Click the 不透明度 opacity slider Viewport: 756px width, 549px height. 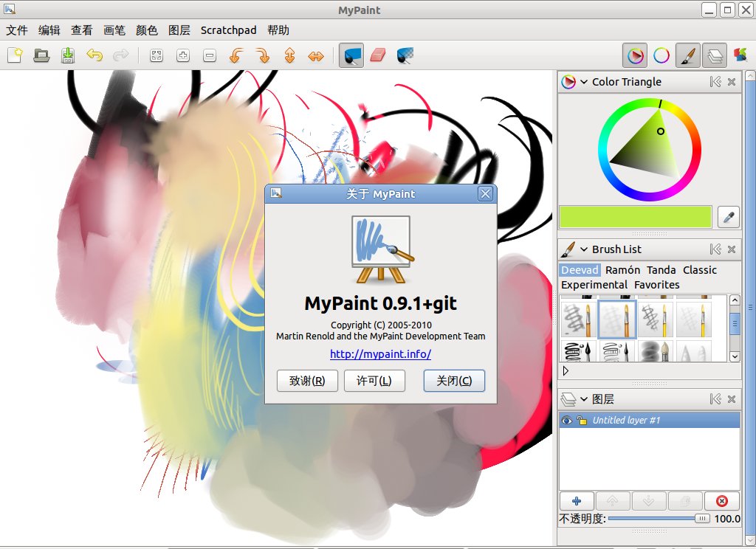[x=659, y=519]
